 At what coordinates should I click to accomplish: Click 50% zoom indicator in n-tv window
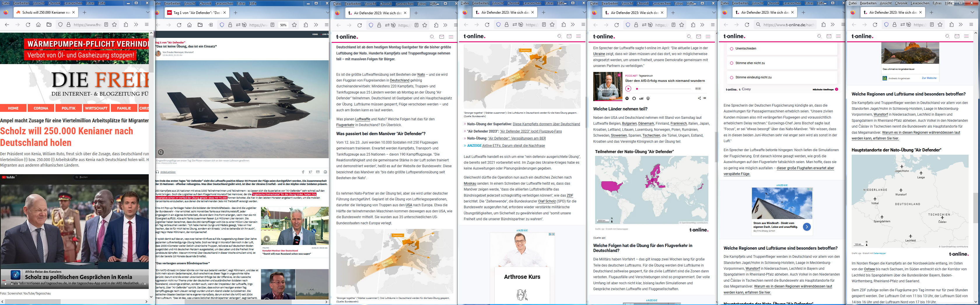coord(283,25)
